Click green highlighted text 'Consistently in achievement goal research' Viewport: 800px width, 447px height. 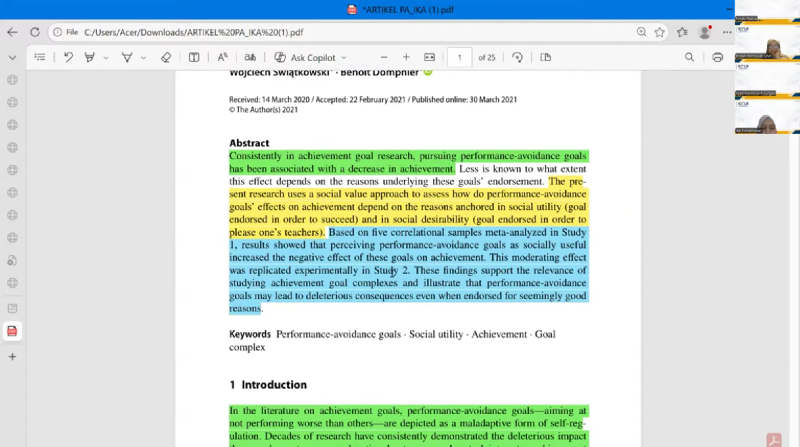click(x=321, y=156)
